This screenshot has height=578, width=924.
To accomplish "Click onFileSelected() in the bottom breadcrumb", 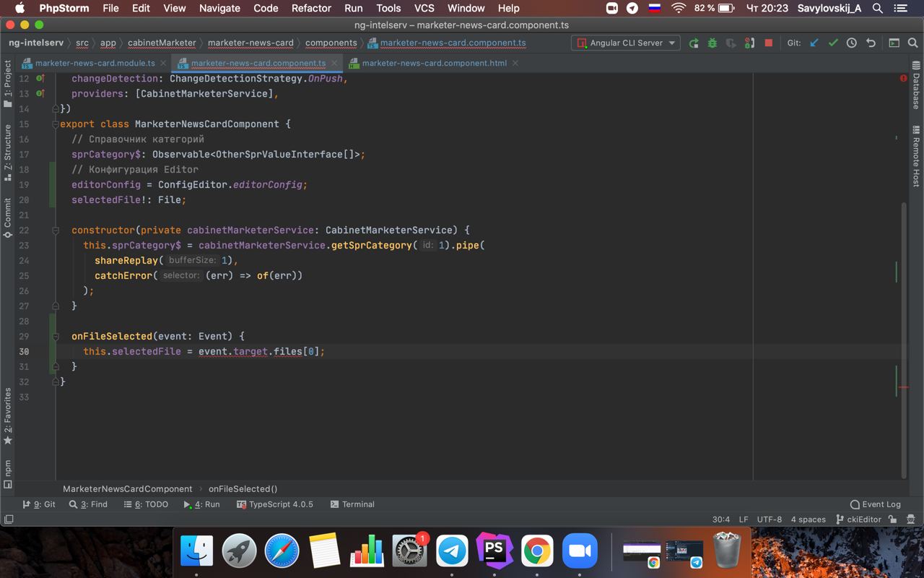I will (243, 489).
